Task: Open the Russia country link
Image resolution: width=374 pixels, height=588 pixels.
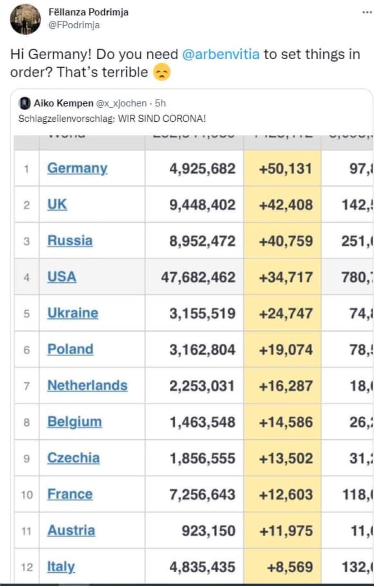Action: coord(70,241)
